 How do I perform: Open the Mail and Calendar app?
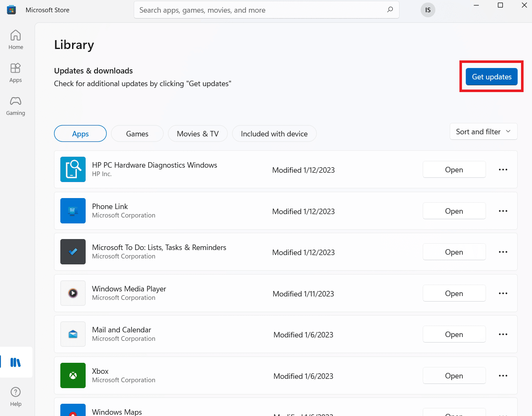point(454,334)
